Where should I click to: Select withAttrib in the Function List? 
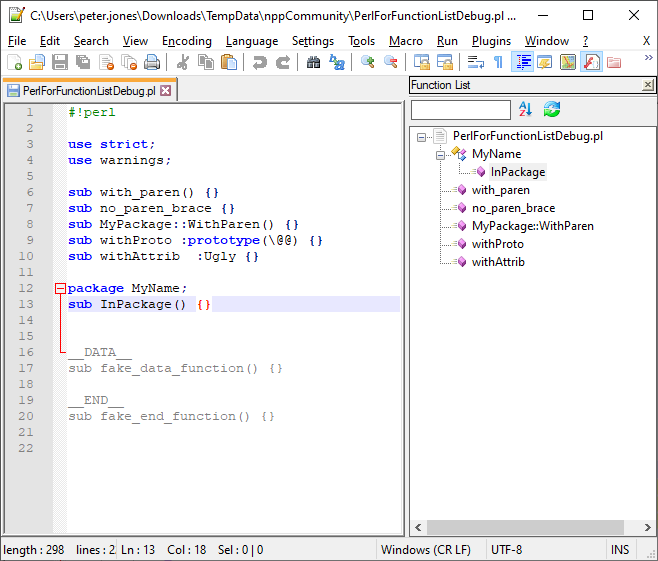pos(498,262)
